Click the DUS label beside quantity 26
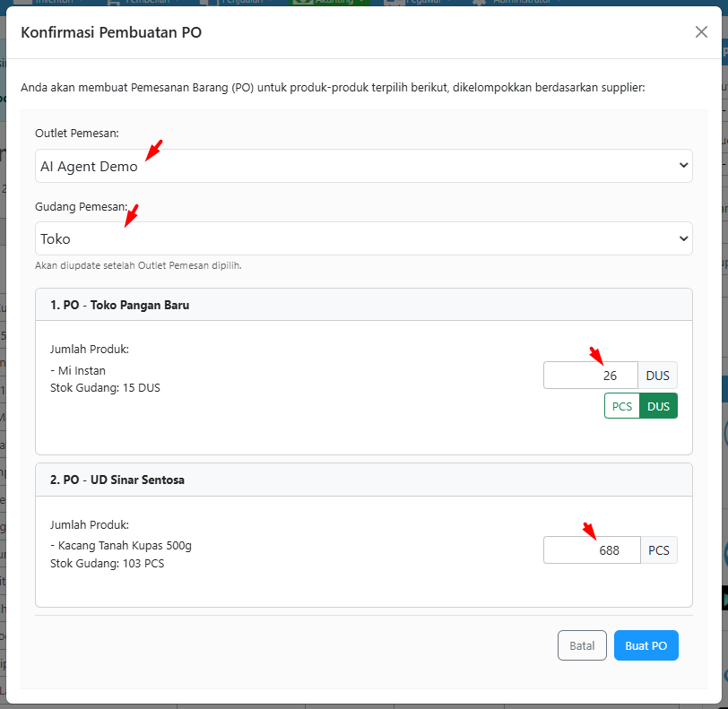This screenshot has width=728, height=709. [657, 376]
